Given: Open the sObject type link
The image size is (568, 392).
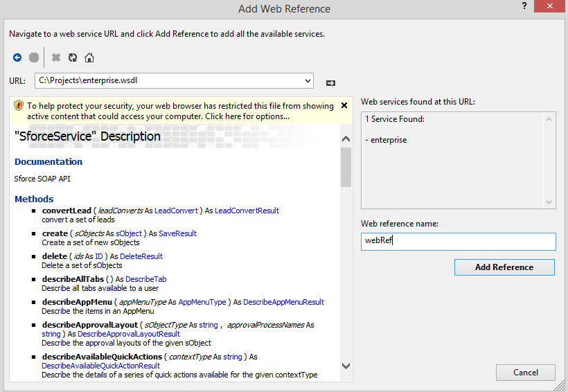Looking at the screenshot, I should pyautogui.click(x=129, y=233).
